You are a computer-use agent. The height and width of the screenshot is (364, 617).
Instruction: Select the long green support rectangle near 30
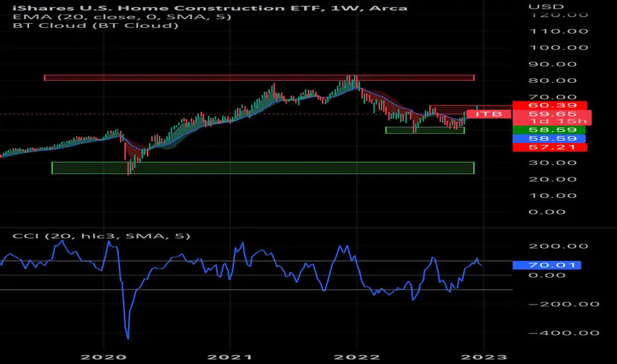pyautogui.click(x=263, y=168)
